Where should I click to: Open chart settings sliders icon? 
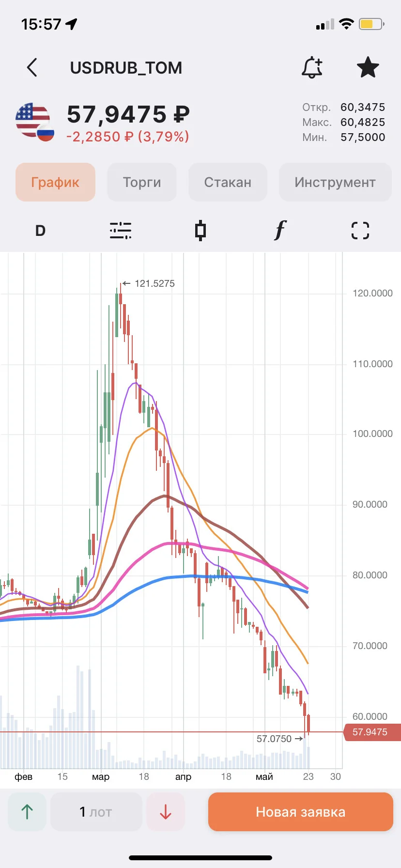tap(121, 231)
